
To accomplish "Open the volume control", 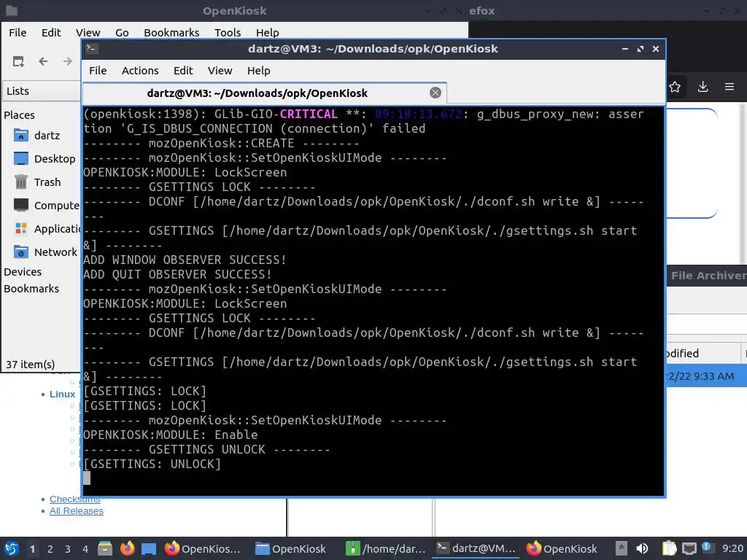I will click(642, 548).
